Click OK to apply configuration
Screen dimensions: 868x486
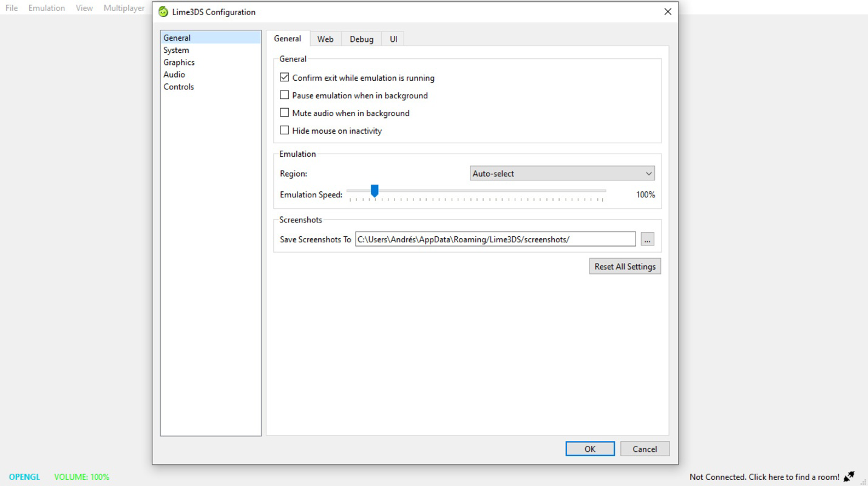[590, 449]
